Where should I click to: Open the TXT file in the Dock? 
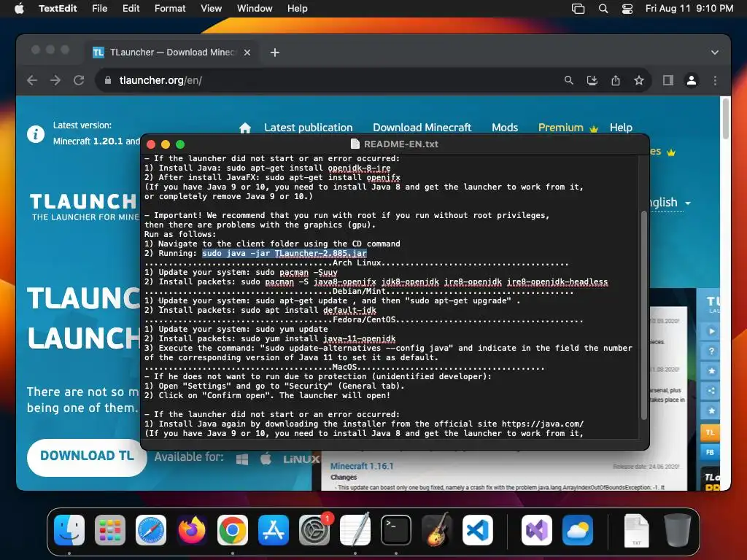636,530
